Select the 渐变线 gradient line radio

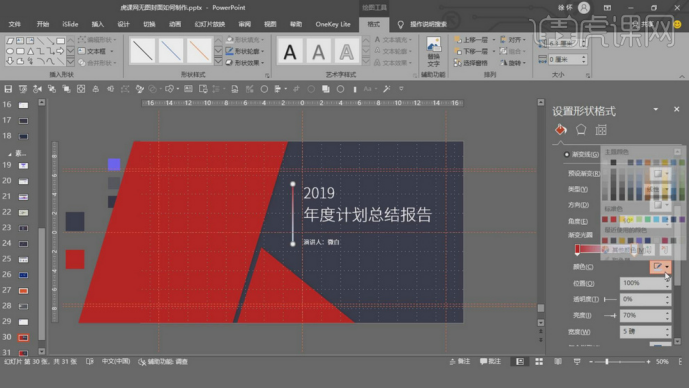(x=567, y=154)
